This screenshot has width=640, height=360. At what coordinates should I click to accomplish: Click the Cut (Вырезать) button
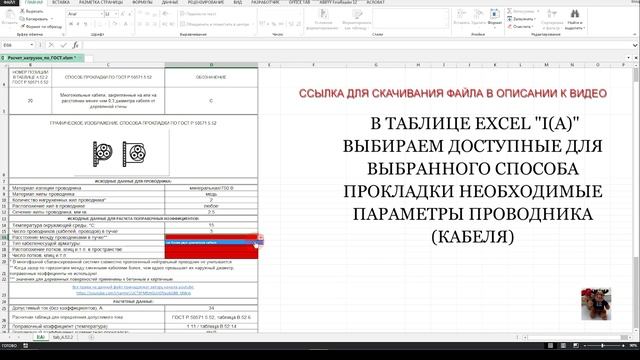pos(32,11)
